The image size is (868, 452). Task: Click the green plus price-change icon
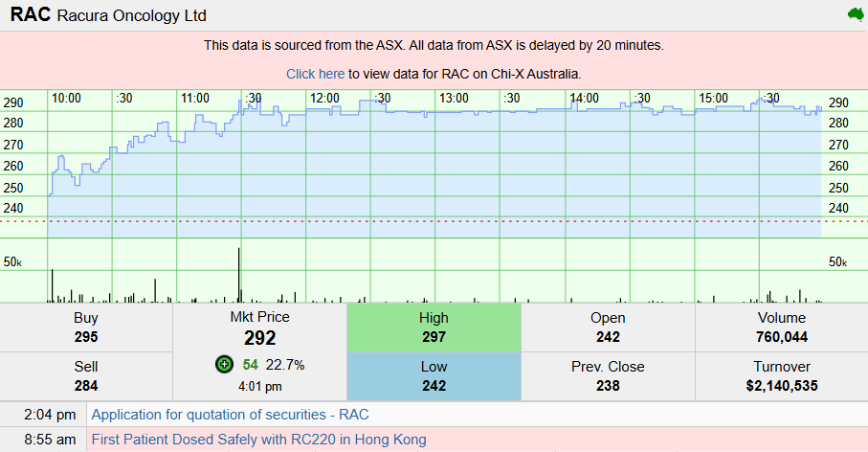tap(224, 365)
